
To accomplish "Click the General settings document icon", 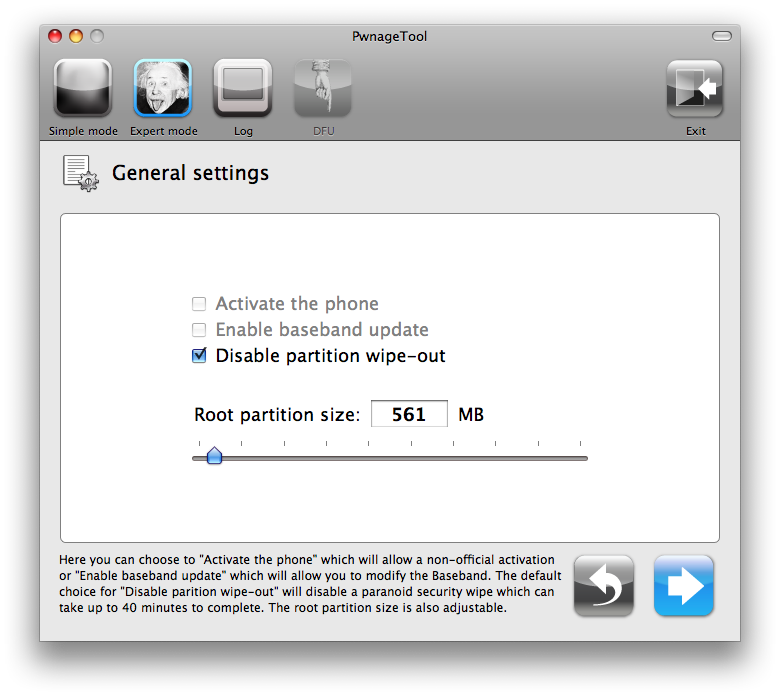I will coord(81,174).
